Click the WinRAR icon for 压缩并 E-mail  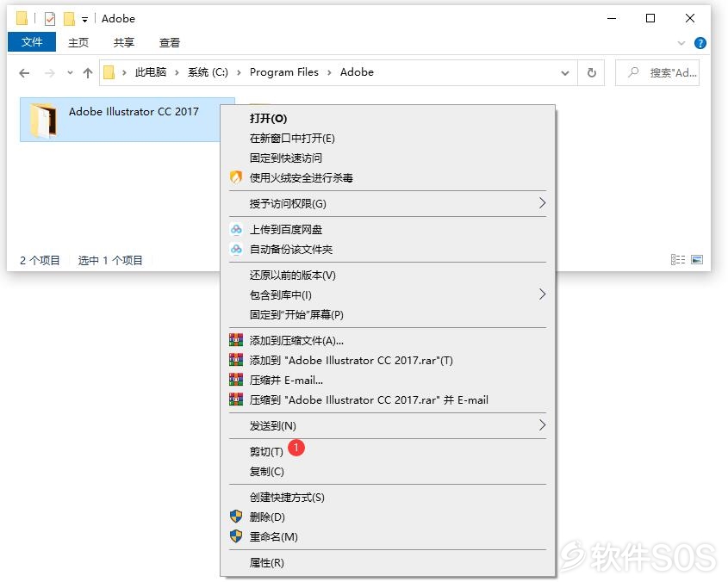[x=236, y=380]
